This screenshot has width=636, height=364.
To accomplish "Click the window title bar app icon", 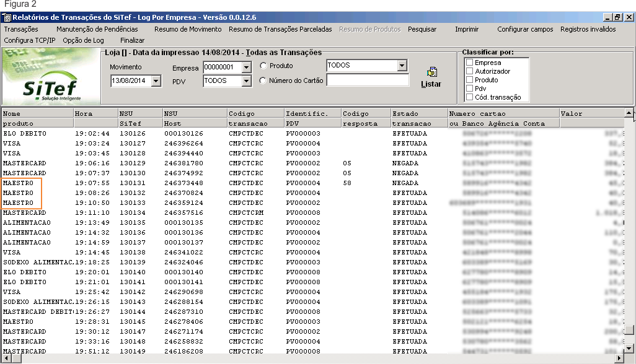I will tap(6, 17).
